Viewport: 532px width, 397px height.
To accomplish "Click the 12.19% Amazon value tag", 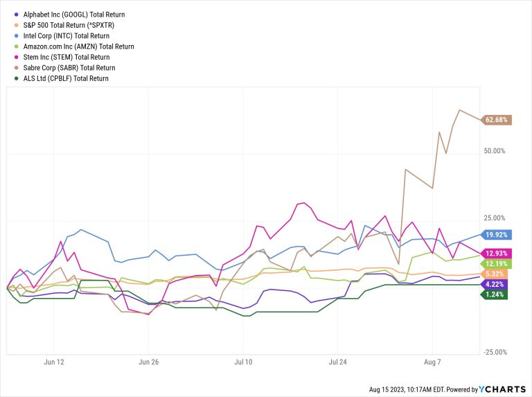I will tap(497, 264).
